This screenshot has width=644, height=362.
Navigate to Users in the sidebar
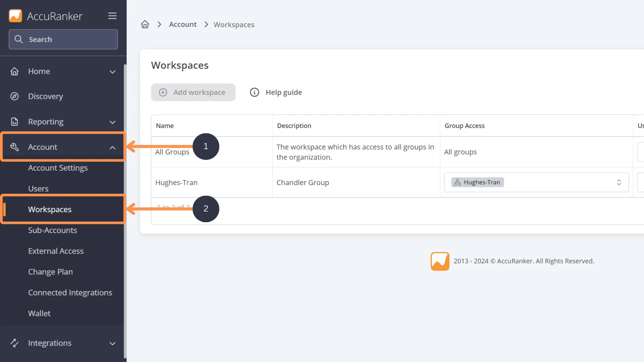point(38,188)
